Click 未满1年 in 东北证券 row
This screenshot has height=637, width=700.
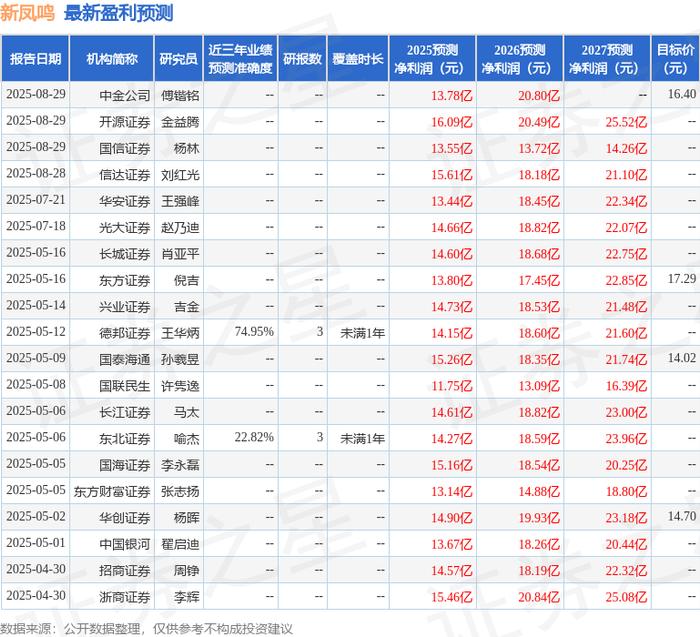(362, 439)
